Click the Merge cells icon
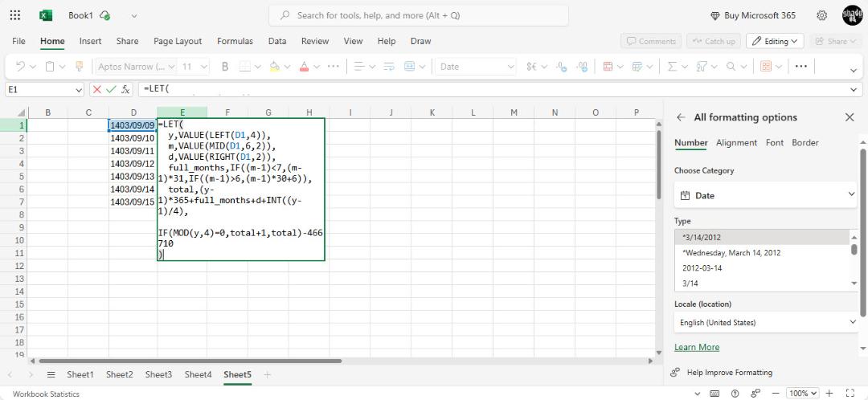Image resolution: width=868 pixels, height=400 pixels. pos(410,67)
